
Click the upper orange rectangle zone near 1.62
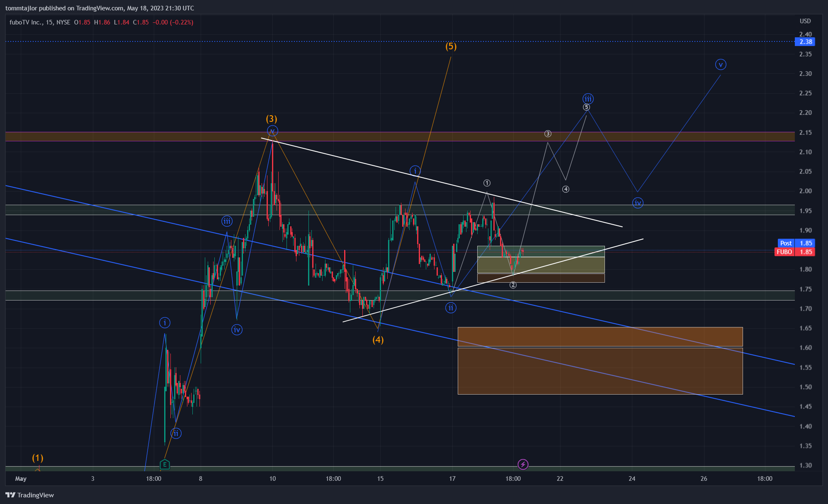(x=600, y=337)
